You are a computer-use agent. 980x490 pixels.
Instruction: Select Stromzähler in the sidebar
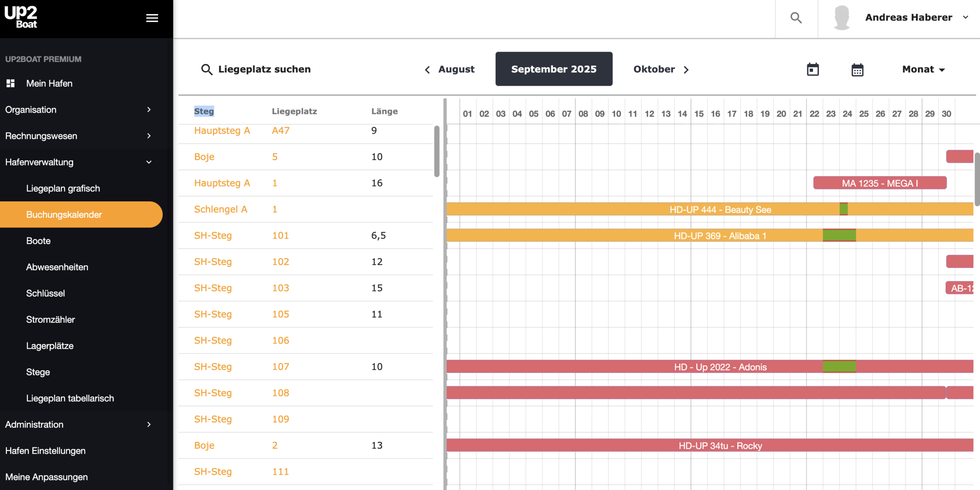(x=50, y=319)
